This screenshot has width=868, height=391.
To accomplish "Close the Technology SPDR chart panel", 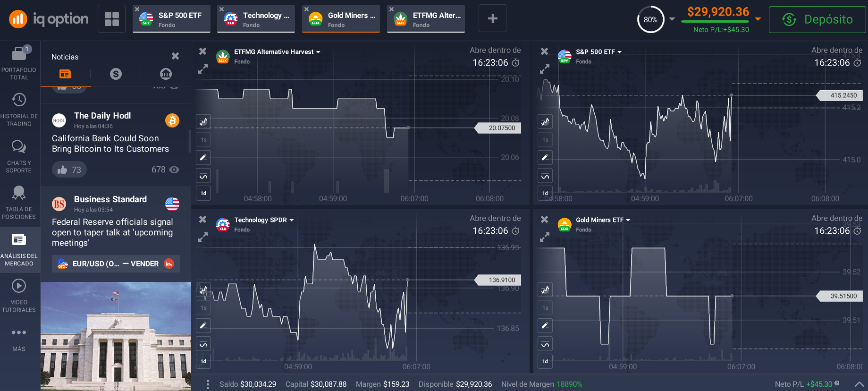I will (x=203, y=219).
